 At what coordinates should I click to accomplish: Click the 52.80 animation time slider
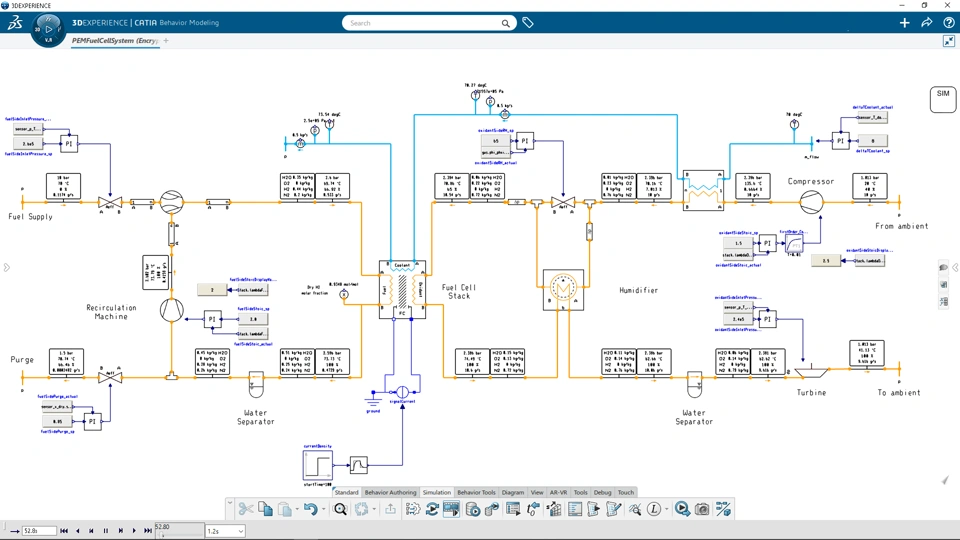click(x=179, y=530)
